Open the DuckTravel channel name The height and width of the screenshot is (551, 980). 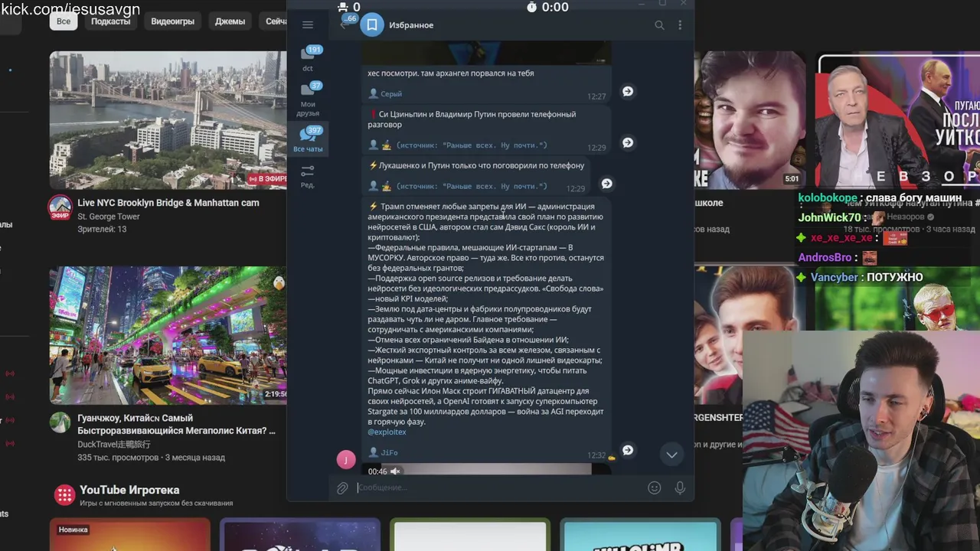[x=113, y=444]
